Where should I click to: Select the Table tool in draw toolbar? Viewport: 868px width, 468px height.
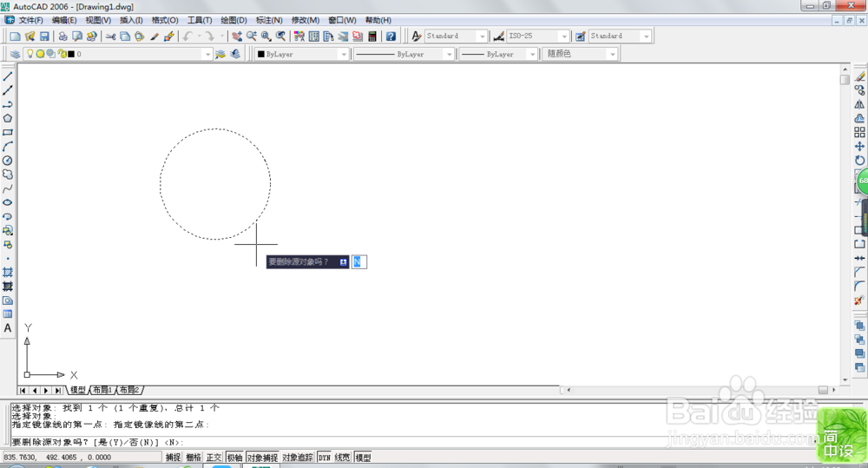8,314
